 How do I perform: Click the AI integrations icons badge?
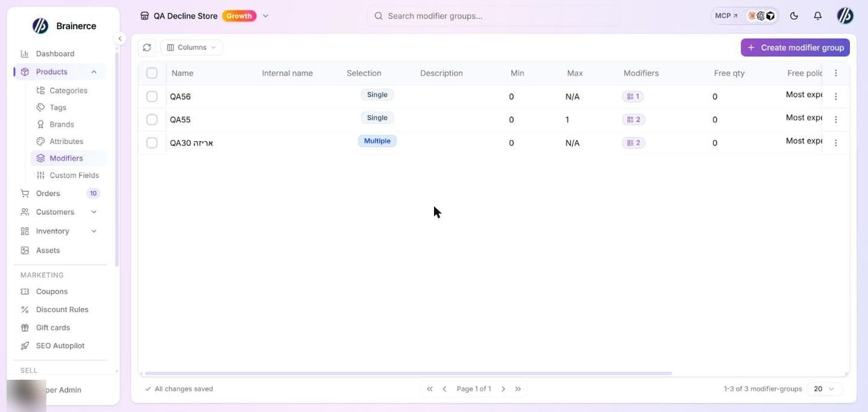click(x=761, y=16)
